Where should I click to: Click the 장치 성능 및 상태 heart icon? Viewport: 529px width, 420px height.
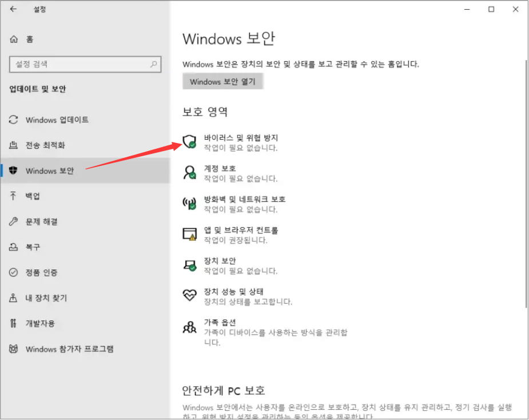(x=190, y=295)
